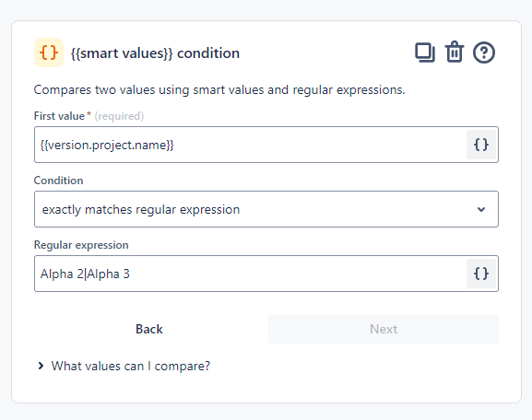Click the 'Condition' field label
The height and width of the screenshot is (420, 532).
58,181
